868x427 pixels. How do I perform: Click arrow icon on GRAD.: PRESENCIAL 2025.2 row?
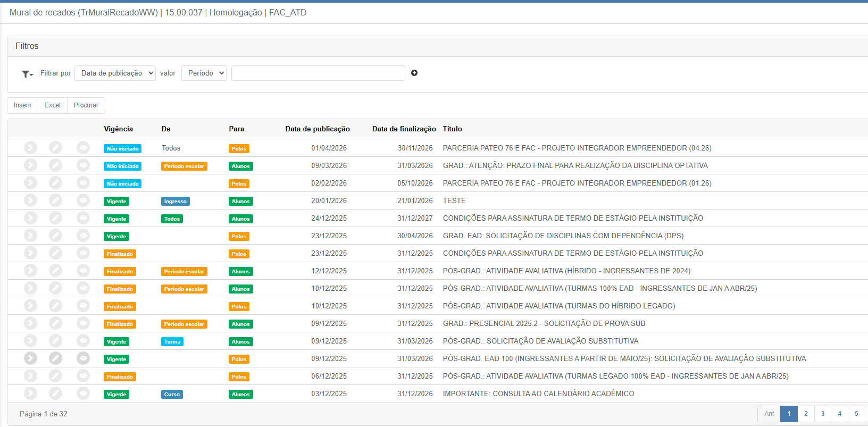[x=30, y=323]
